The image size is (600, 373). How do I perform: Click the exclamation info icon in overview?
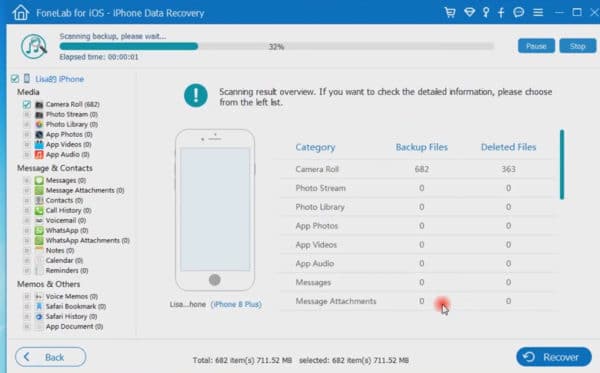196,95
